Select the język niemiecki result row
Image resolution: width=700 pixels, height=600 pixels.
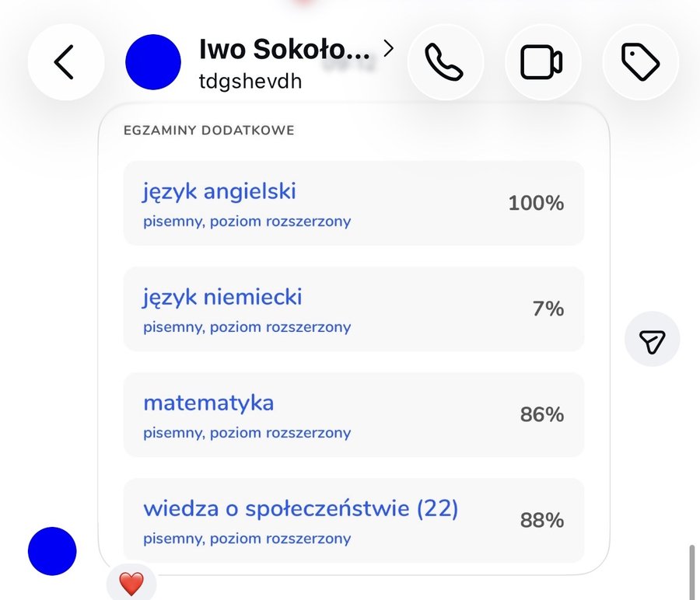pos(354,309)
